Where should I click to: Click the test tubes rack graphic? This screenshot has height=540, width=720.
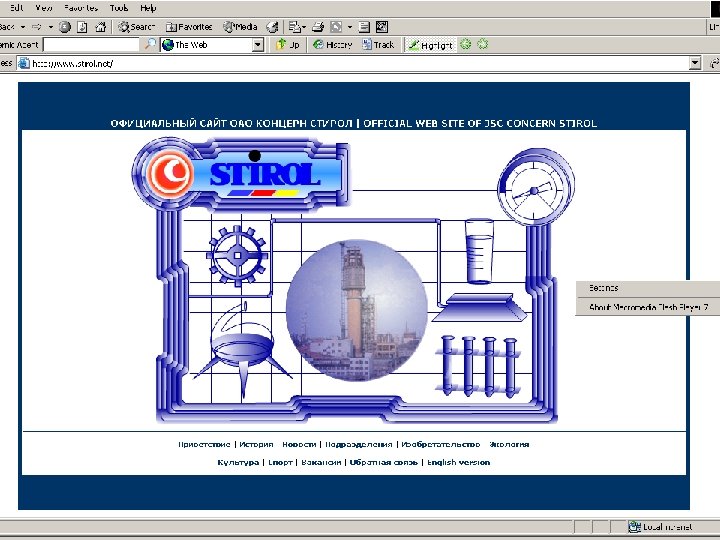(478, 366)
